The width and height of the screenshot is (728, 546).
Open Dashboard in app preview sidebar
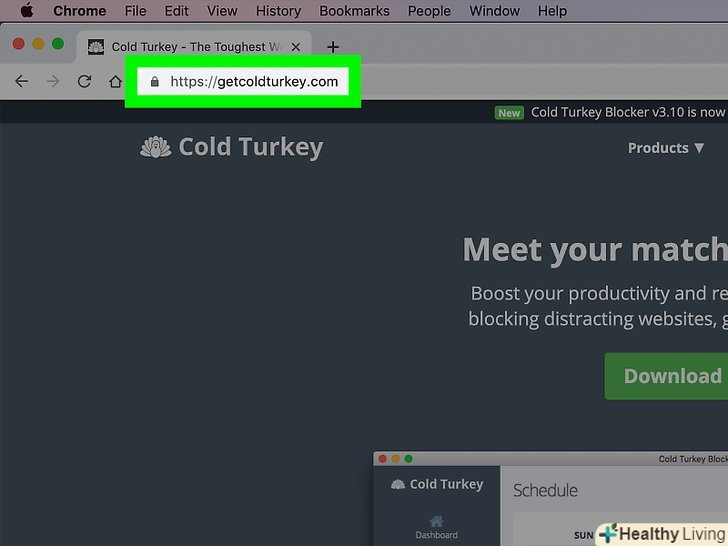tap(436, 527)
